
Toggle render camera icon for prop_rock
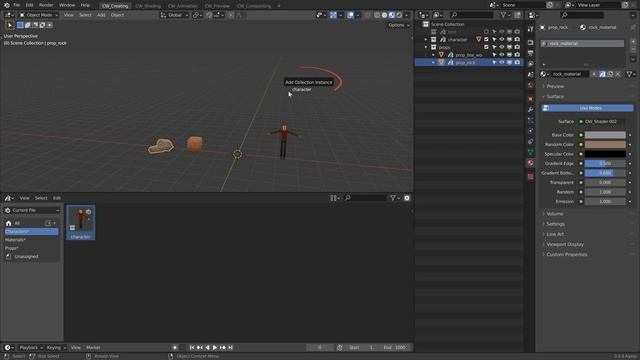pos(517,62)
